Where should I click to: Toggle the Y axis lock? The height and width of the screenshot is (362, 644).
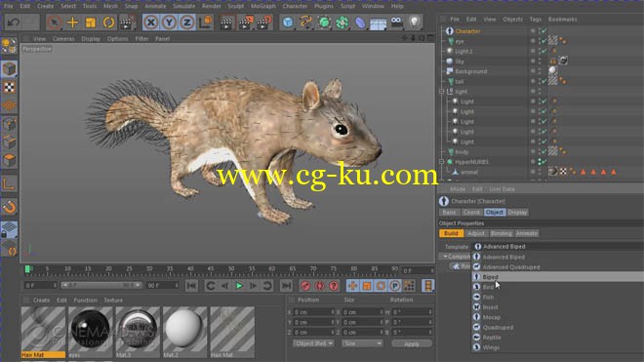coord(169,22)
